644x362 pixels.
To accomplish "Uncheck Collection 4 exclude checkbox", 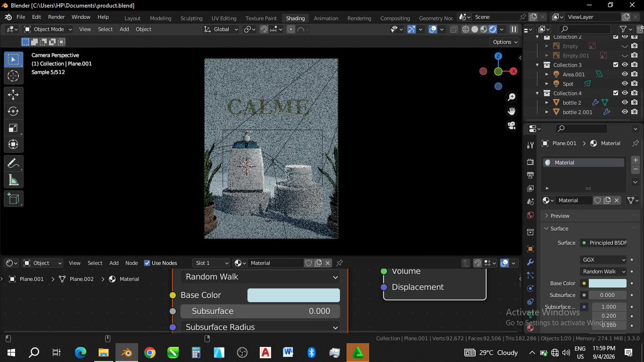I will (616, 93).
